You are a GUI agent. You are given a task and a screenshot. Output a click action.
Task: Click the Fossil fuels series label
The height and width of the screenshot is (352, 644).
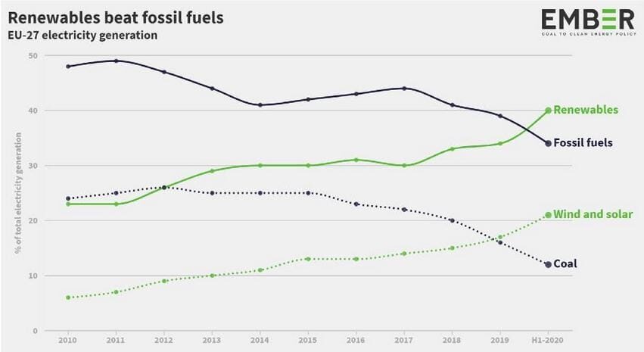pyautogui.click(x=583, y=143)
